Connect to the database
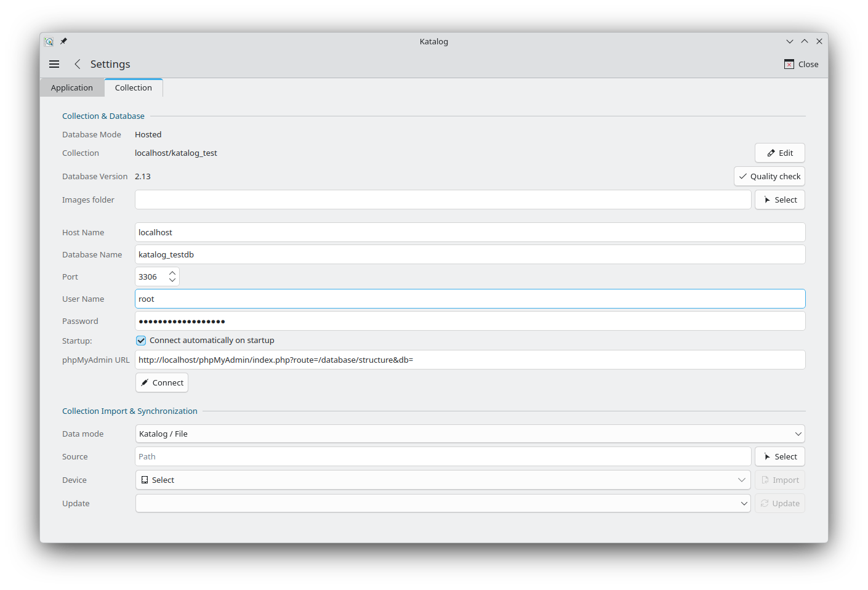The image size is (868, 590). (x=162, y=382)
